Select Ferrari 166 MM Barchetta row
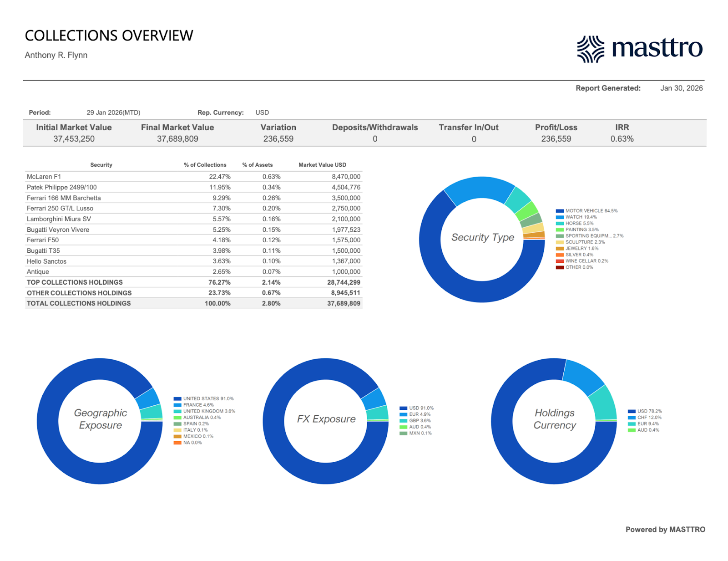 click(x=193, y=198)
